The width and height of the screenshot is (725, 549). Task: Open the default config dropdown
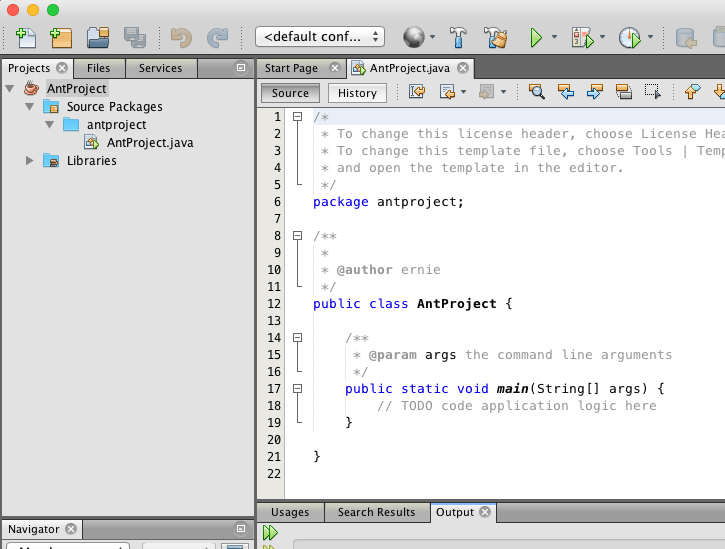[320, 37]
